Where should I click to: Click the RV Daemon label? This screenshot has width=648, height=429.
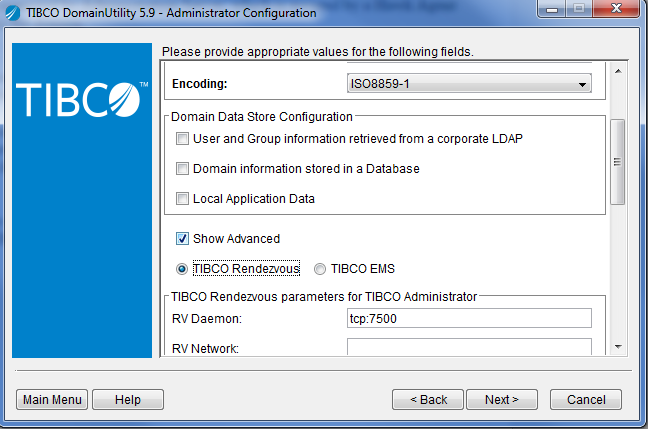pos(207,319)
